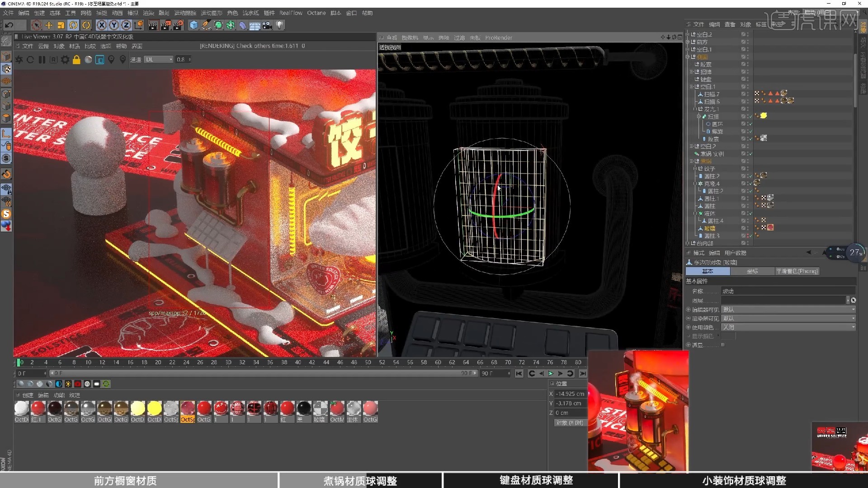Open ProRender menu in viewport

(499, 38)
